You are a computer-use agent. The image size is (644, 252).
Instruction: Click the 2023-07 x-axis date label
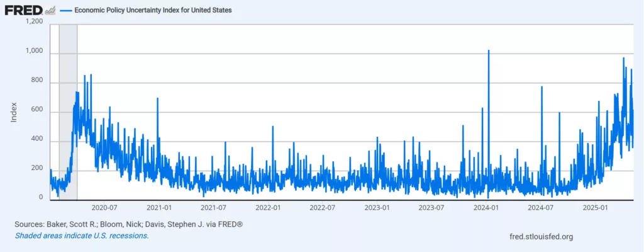point(431,207)
